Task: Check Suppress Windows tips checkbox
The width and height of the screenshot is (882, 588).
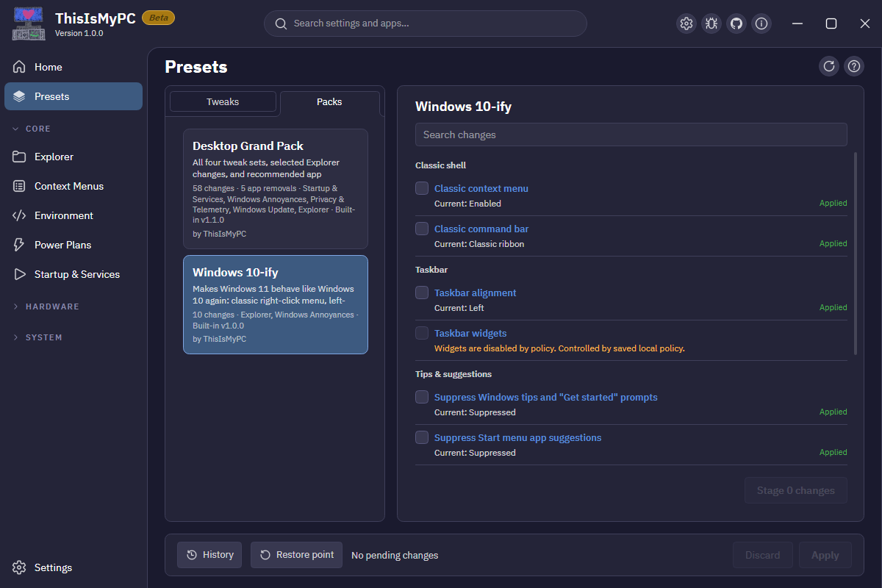Action: click(x=422, y=397)
